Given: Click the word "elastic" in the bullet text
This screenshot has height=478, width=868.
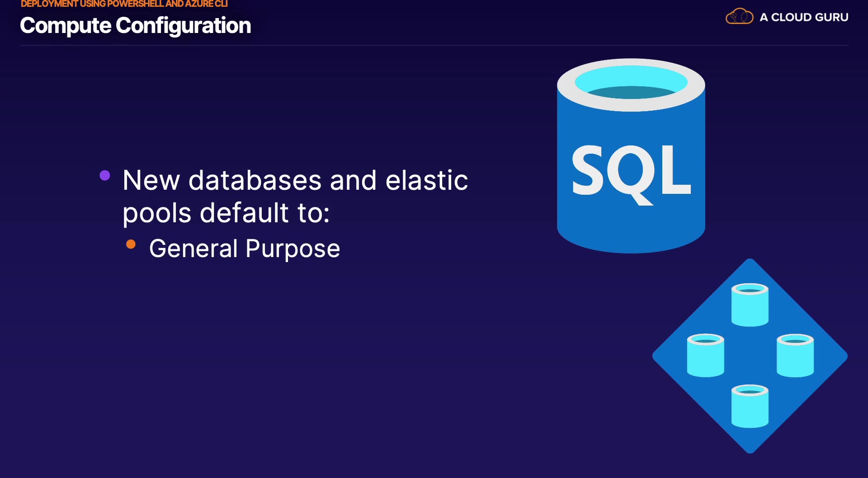Looking at the screenshot, I should (x=426, y=180).
